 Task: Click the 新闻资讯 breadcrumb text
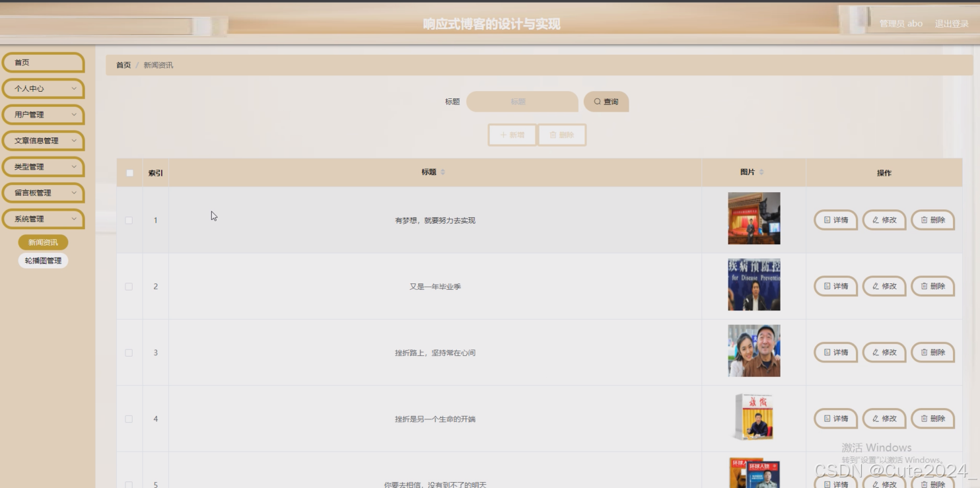(158, 65)
